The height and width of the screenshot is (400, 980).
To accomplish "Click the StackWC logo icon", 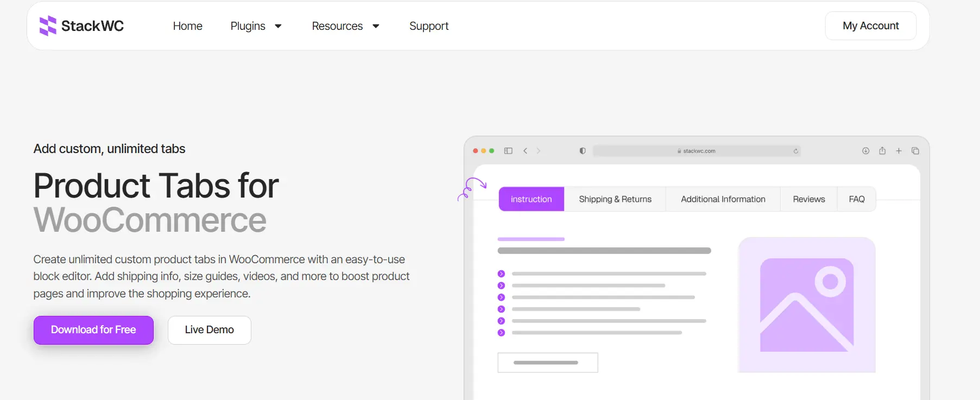I will (x=48, y=26).
